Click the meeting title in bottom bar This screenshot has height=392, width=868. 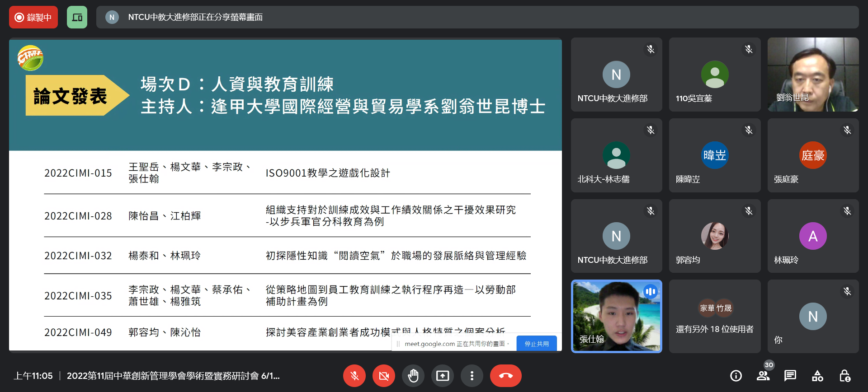(173, 376)
